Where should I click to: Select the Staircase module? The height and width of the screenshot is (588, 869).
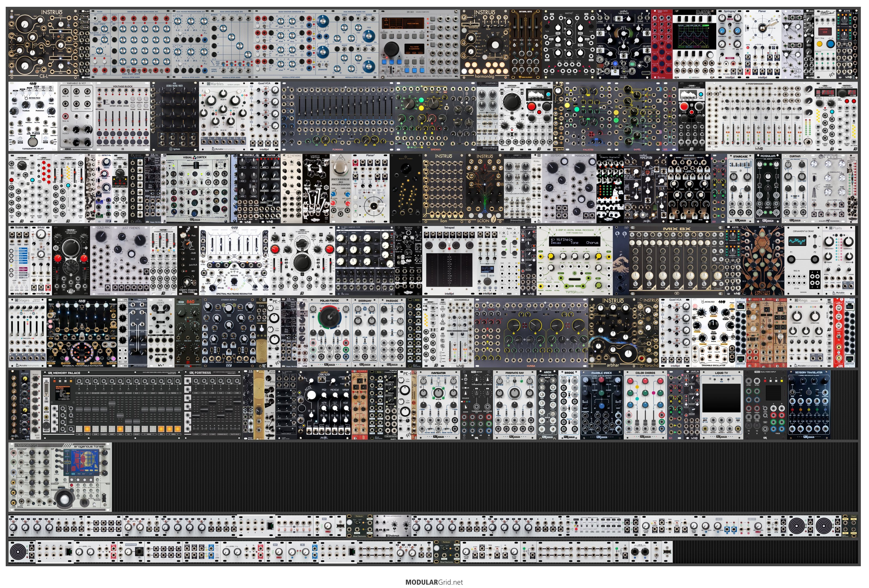point(741,189)
